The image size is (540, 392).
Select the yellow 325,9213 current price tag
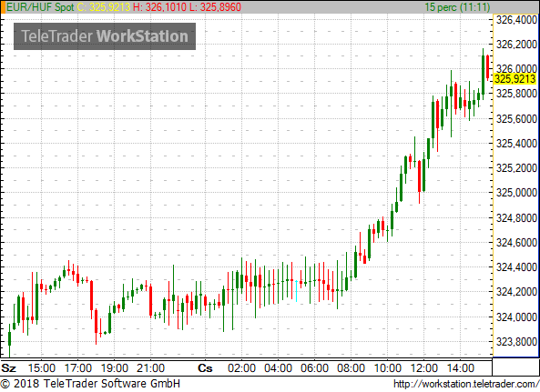tap(515, 79)
